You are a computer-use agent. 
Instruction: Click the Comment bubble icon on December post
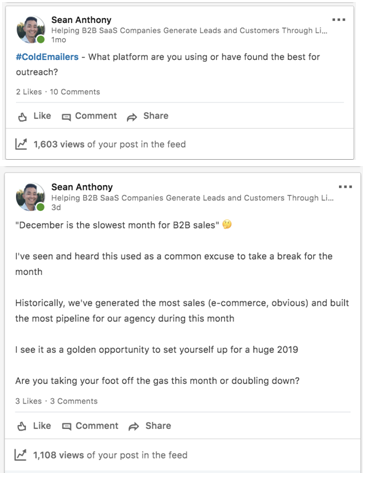67,426
